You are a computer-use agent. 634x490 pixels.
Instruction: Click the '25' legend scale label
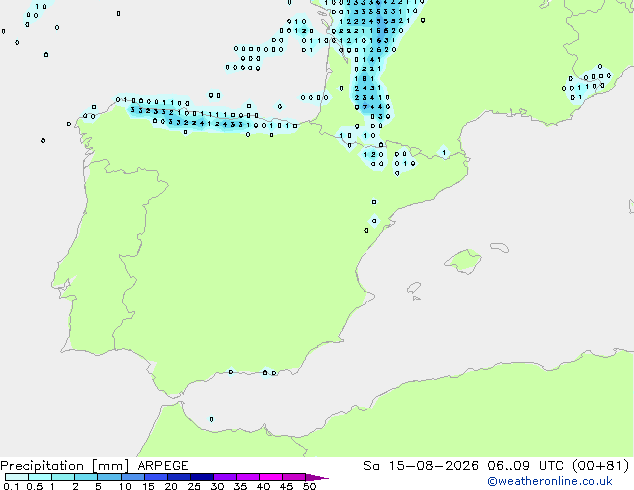194,486
